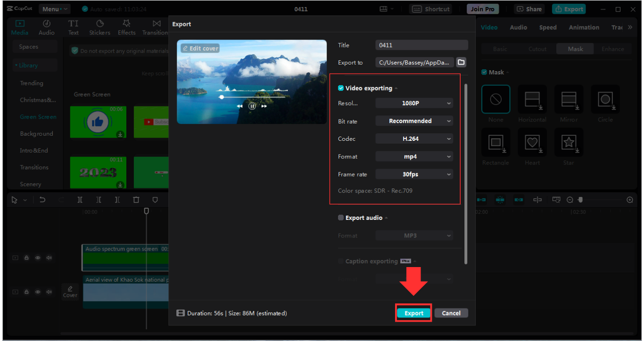
Task: Click Edit cover on preview
Action: click(x=200, y=48)
